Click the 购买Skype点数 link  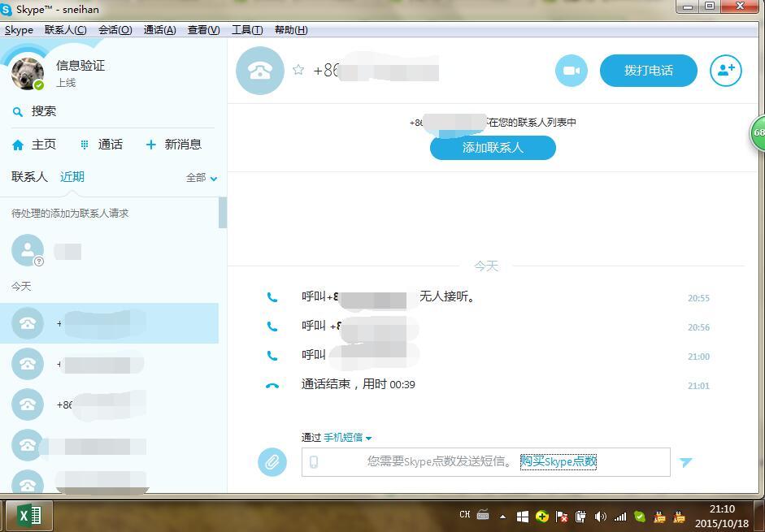[559, 461]
